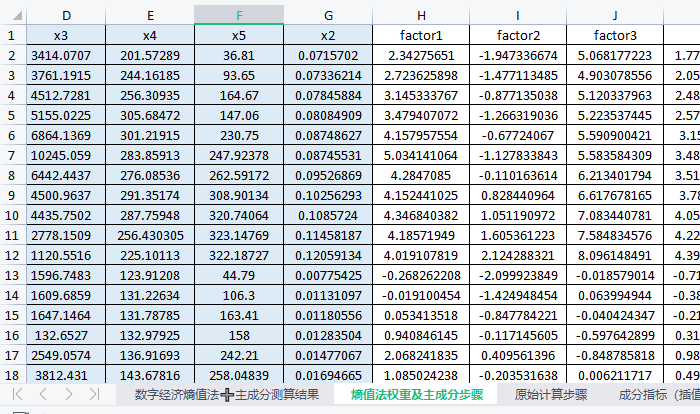Click cell containing x5
700x414 pixels.
[239, 35]
